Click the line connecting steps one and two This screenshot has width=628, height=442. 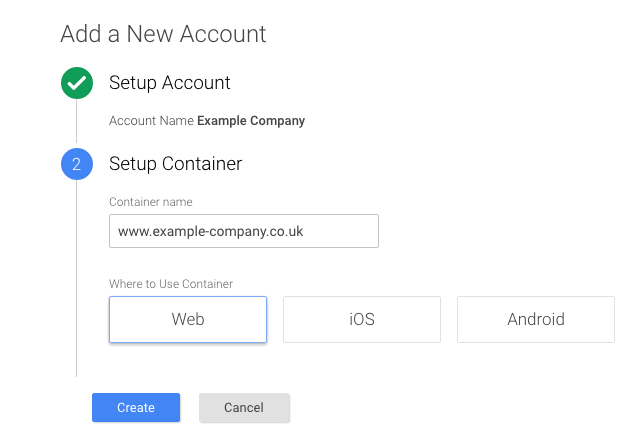tap(77, 124)
